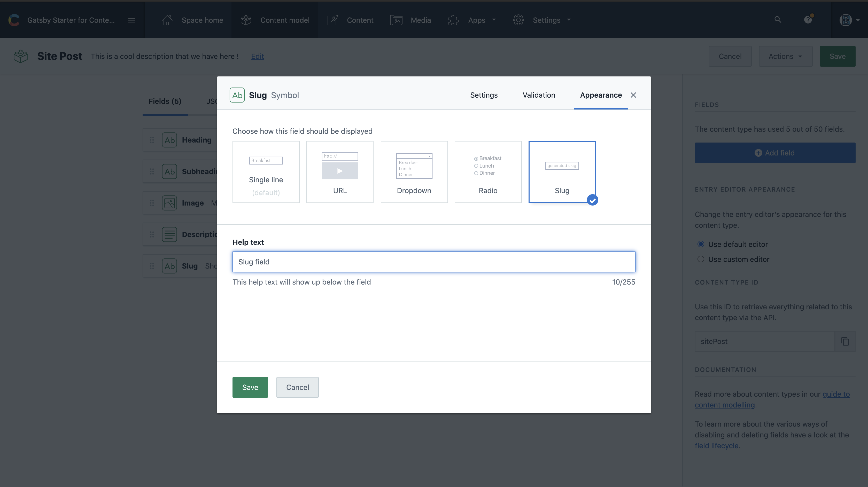The image size is (868, 487).
Task: Click the Media image icon
Action: click(396, 20)
